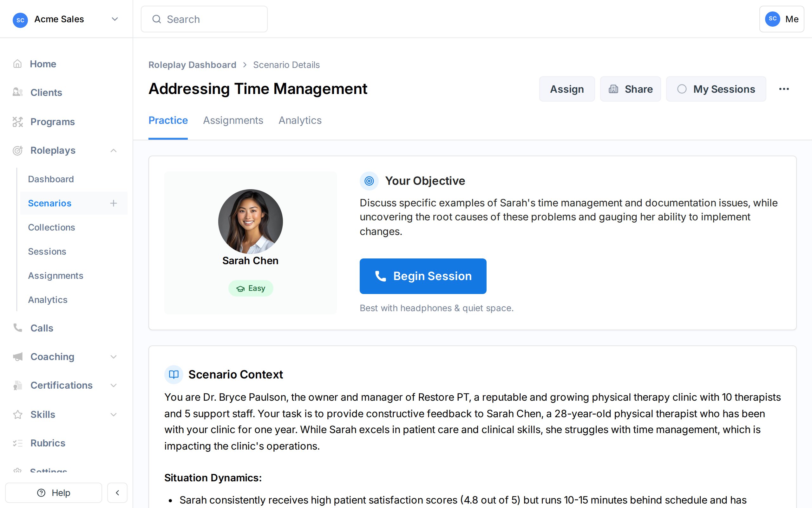Click the search magnifier icon

pos(157,19)
